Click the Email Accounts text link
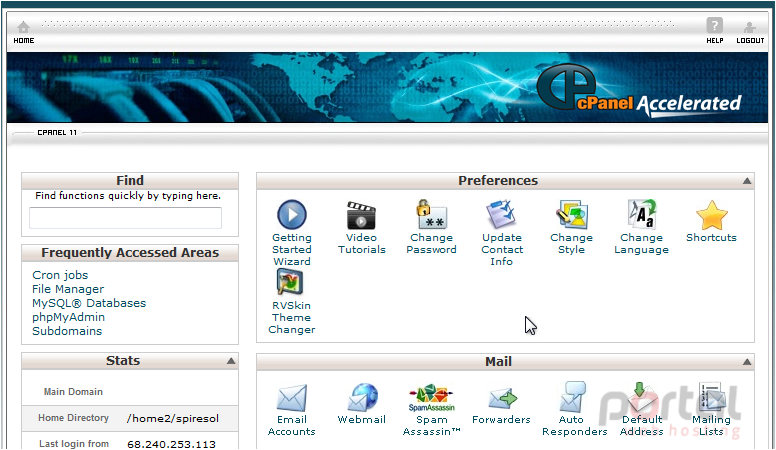 pyautogui.click(x=291, y=426)
